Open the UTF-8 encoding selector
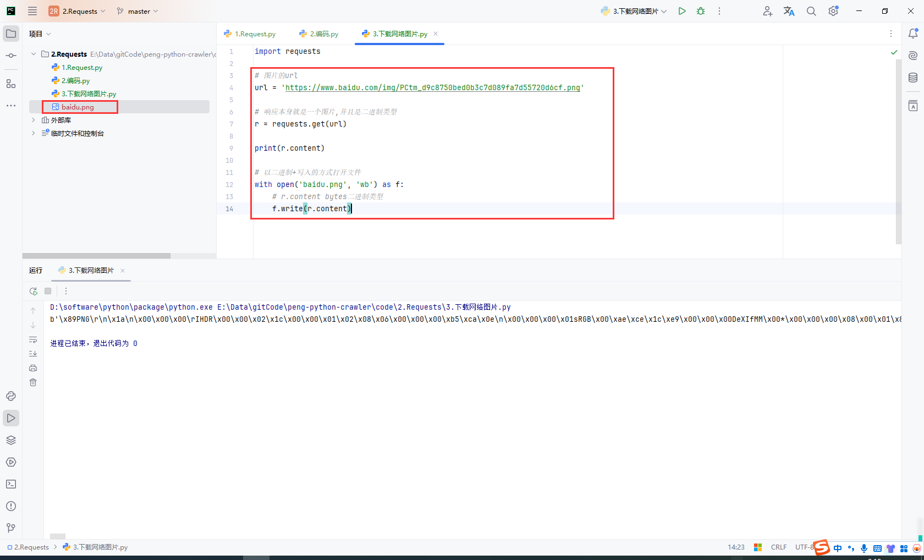 (x=804, y=547)
